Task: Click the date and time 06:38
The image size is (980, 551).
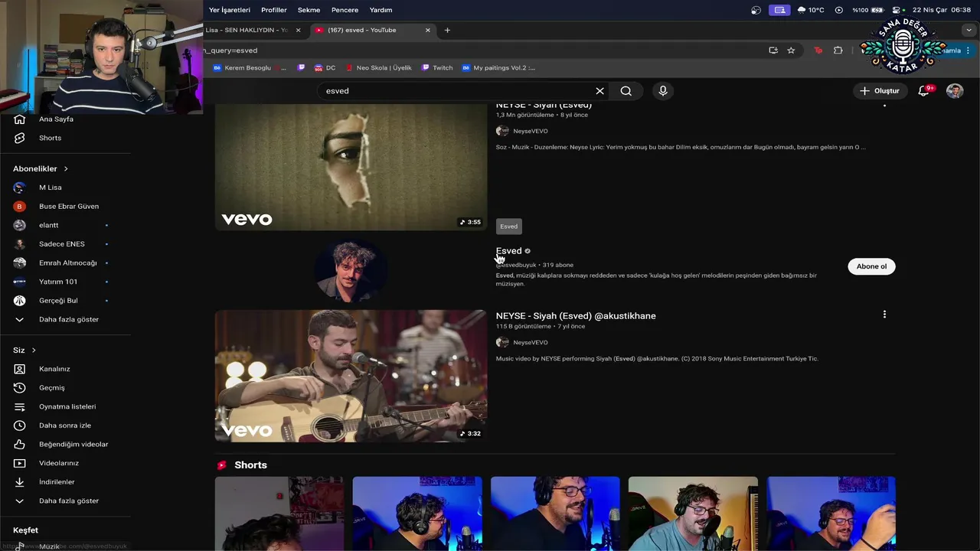Action: [942, 10]
